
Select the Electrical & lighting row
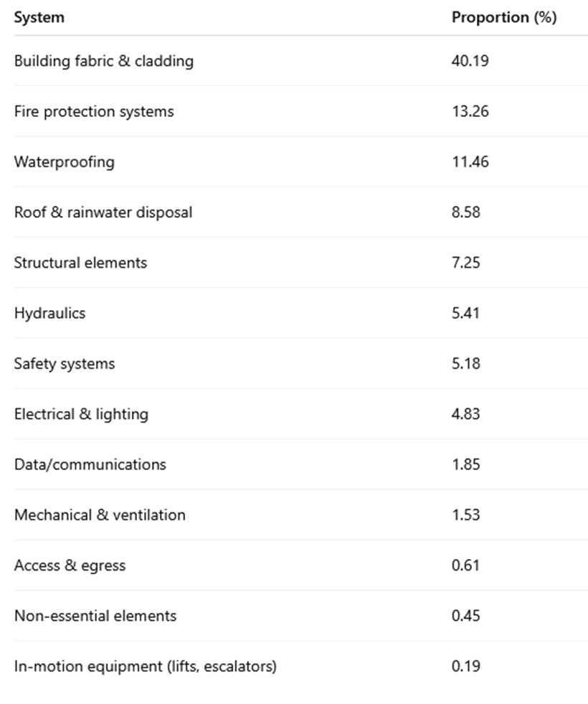point(301,413)
